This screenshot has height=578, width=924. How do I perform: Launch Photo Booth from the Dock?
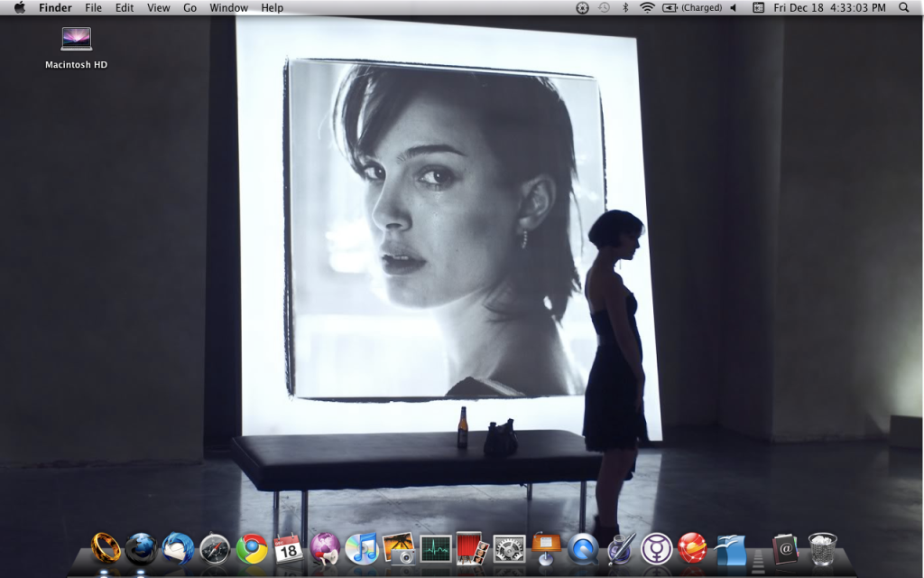tap(472, 548)
